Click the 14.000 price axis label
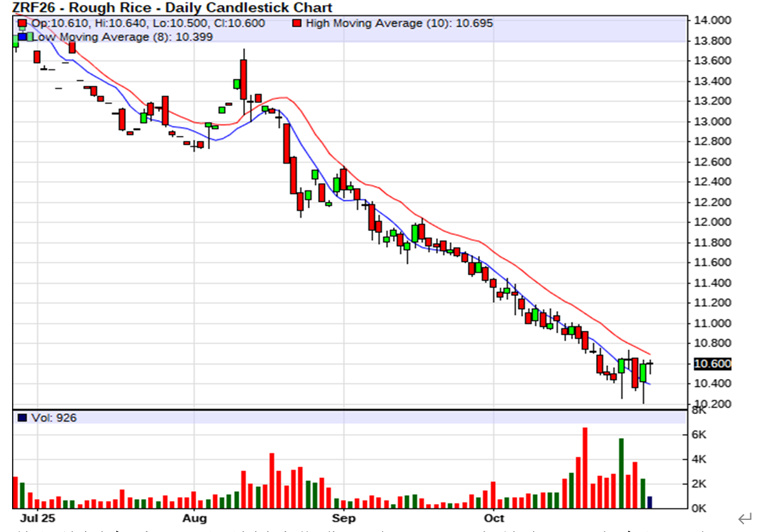Viewport: 763px width, 532px height. click(711, 20)
